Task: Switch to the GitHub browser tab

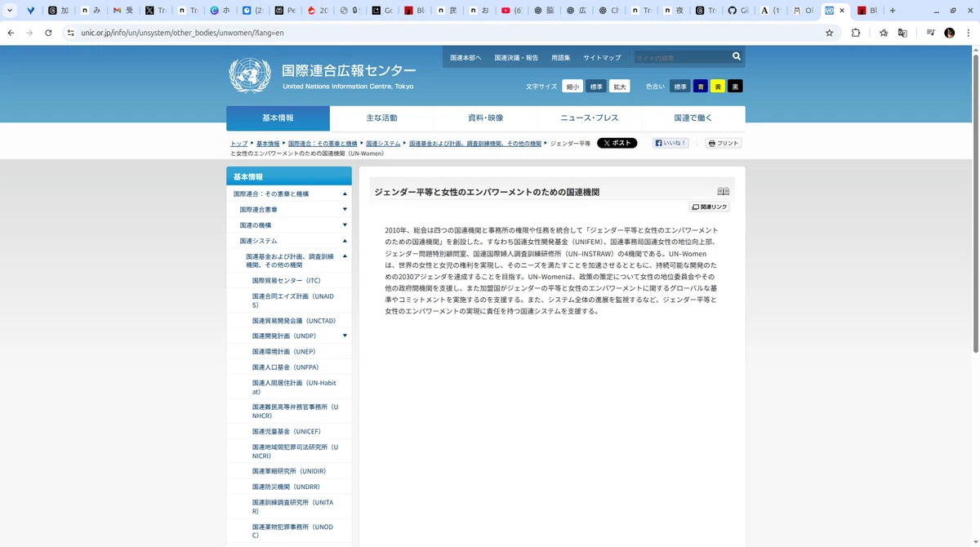Action: 737,11
